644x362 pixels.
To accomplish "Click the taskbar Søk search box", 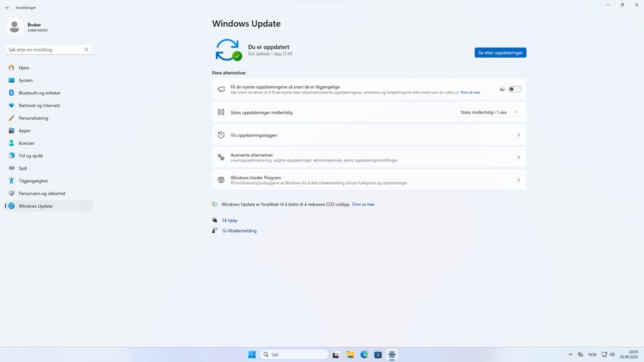I will pyautogui.click(x=294, y=355).
